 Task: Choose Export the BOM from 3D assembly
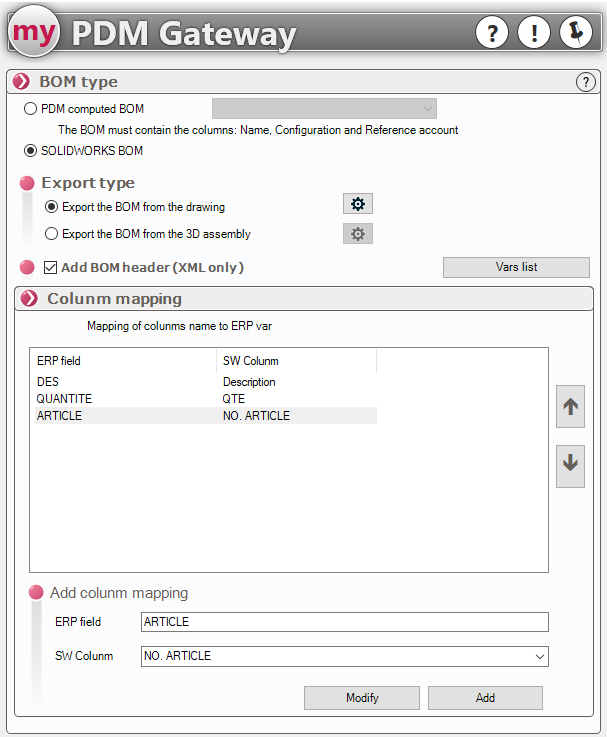coord(52,234)
